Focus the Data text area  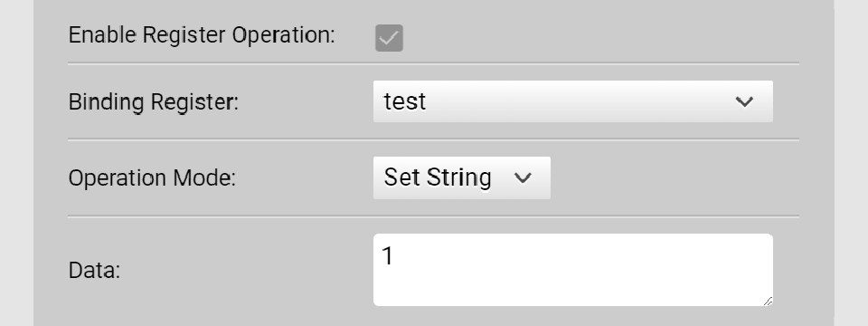point(573,270)
